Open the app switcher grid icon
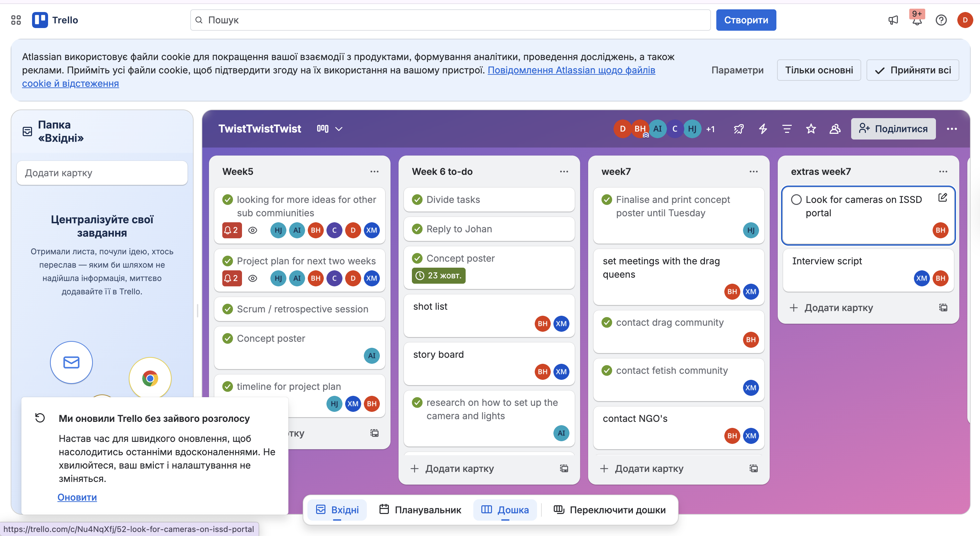 [16, 20]
